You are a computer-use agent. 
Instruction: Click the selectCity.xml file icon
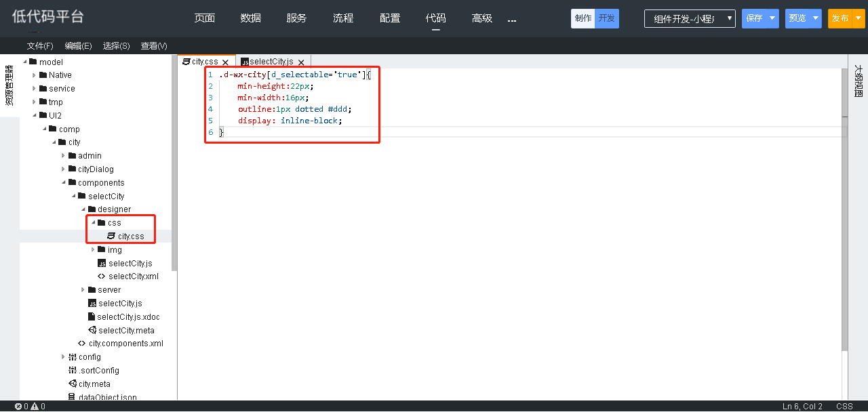coord(102,276)
